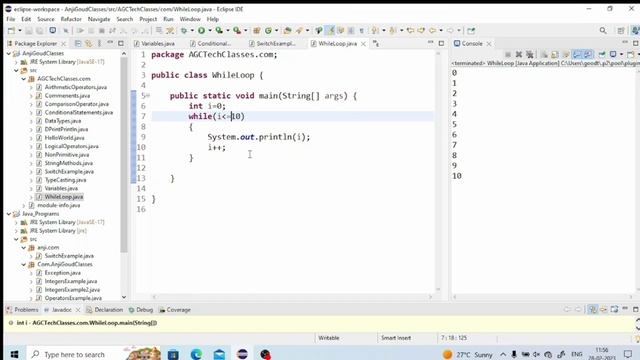Click the Run External Tools icon
The width and height of the screenshot is (640, 360).
coord(237,31)
